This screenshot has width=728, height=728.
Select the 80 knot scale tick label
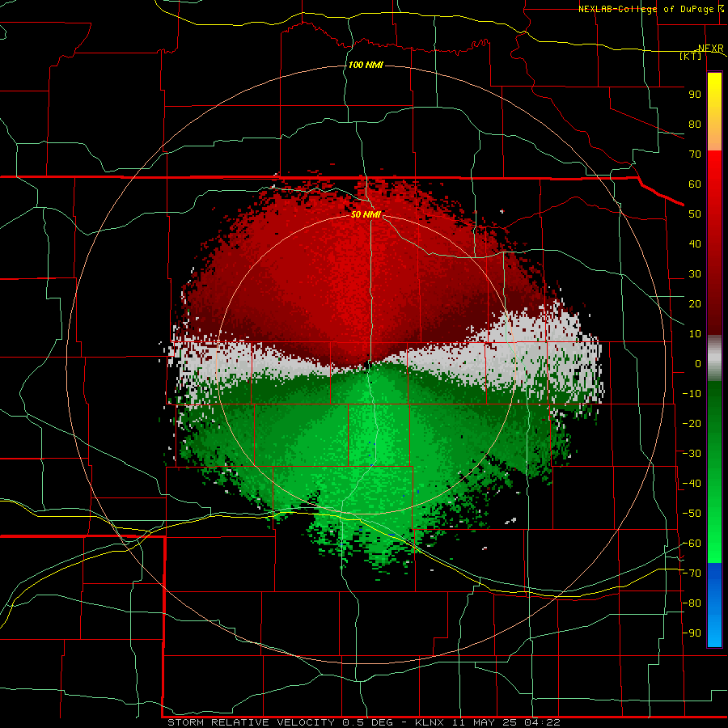coord(695,124)
